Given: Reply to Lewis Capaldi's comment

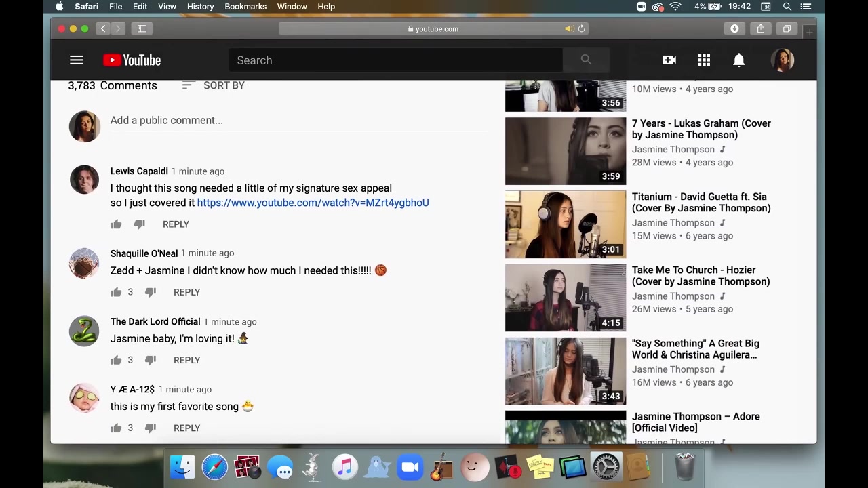Looking at the screenshot, I should pyautogui.click(x=176, y=224).
